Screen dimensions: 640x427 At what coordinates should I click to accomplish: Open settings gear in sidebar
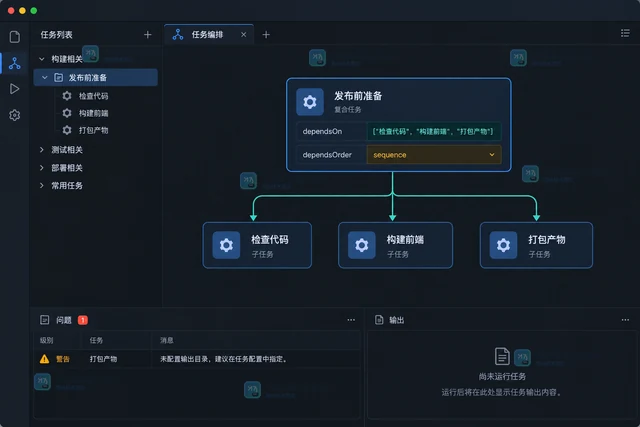[15, 115]
